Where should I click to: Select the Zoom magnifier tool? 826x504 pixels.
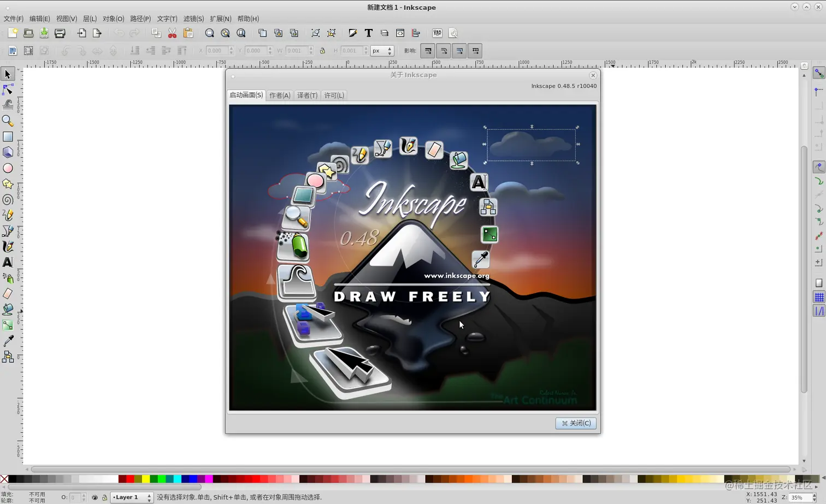(x=8, y=121)
